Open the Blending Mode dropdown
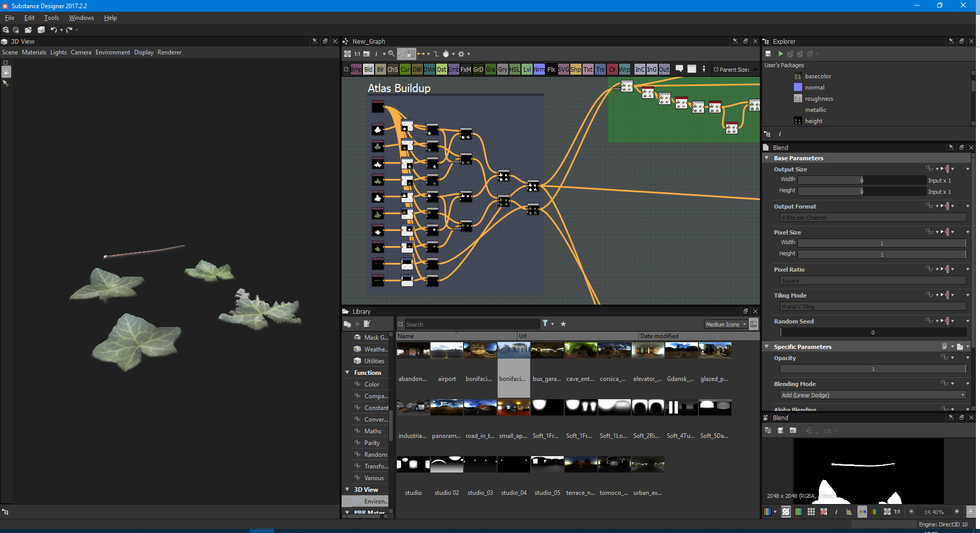The image size is (980, 533). (x=873, y=395)
